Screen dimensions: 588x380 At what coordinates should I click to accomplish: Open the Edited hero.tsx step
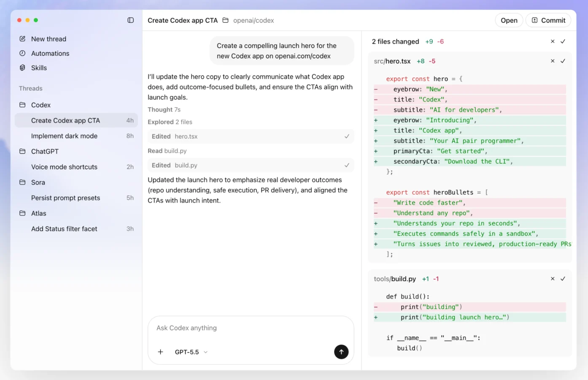pos(251,136)
